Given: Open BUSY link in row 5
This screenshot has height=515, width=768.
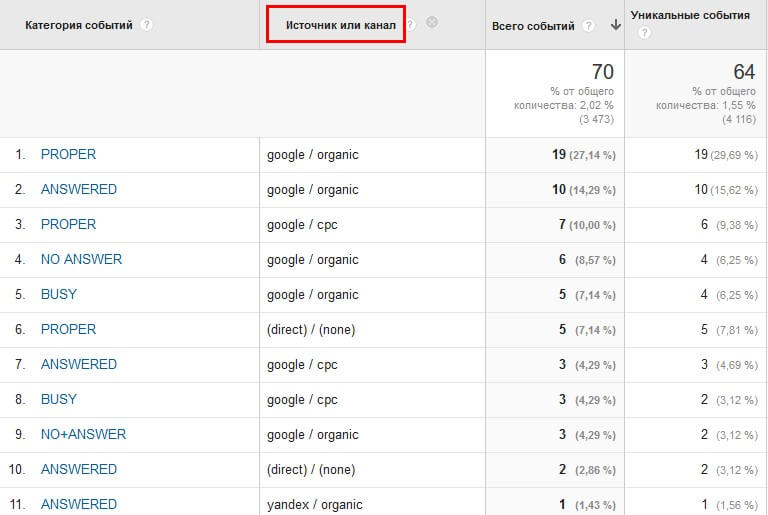Looking at the screenshot, I should point(59,294).
